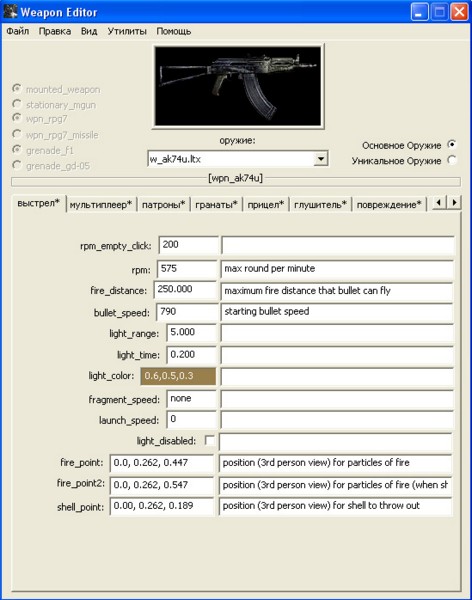The image size is (472, 600).
Task: Click the AK74U weapon preview image
Action: point(238,86)
